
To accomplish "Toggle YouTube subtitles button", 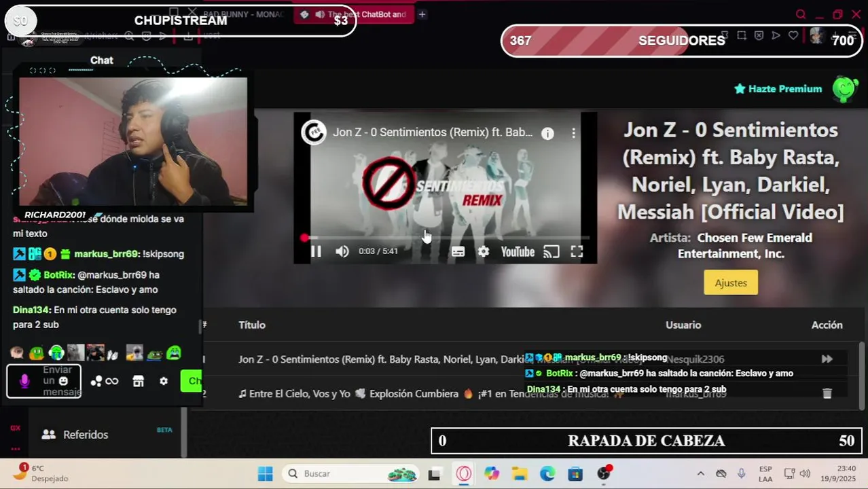I will pyautogui.click(x=458, y=252).
